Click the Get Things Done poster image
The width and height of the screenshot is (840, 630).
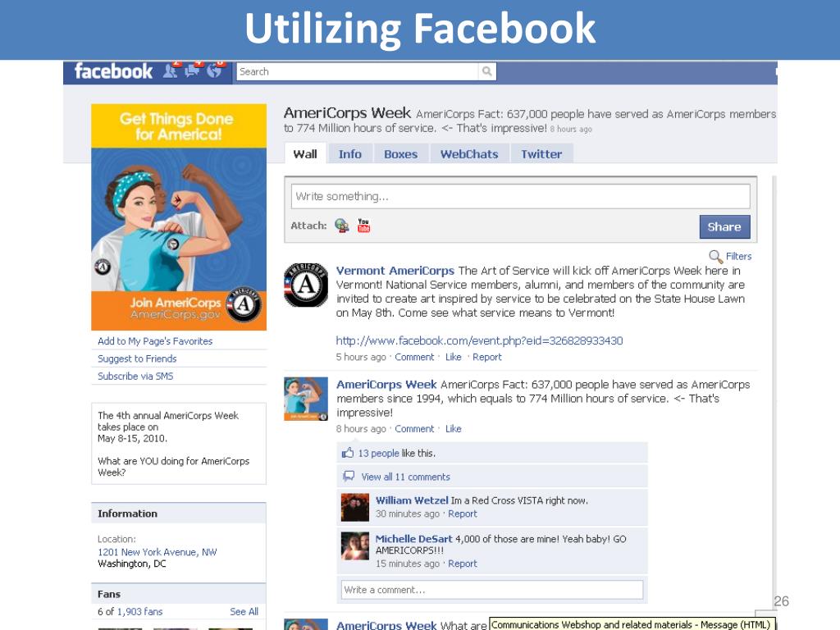[179, 217]
